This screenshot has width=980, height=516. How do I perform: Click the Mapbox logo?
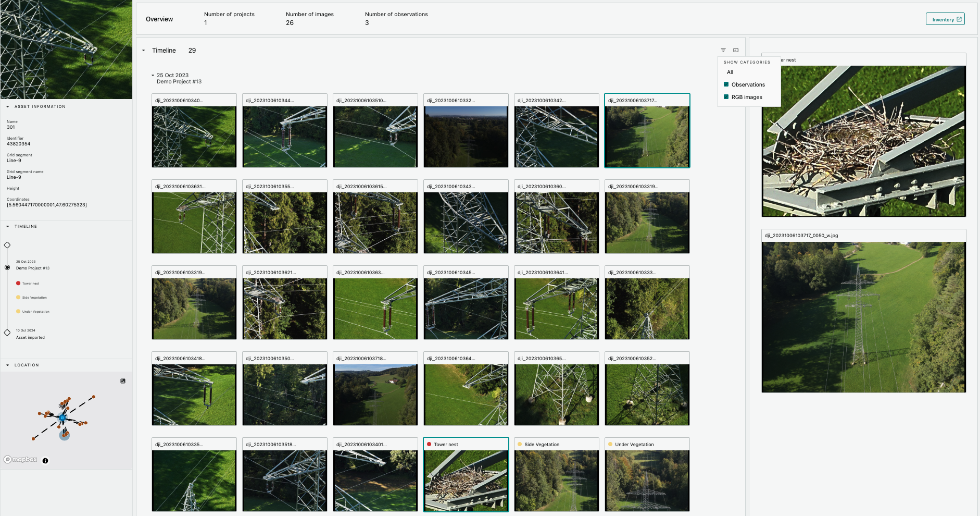(x=21, y=460)
